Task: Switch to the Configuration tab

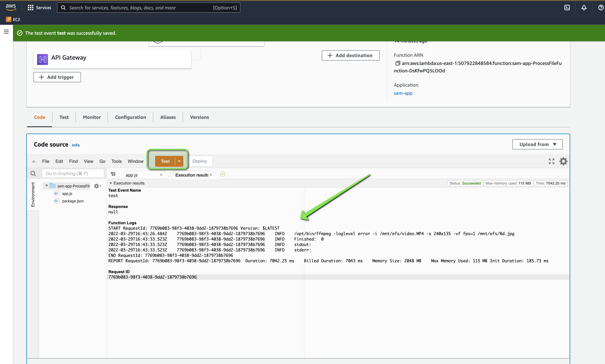Action: click(x=130, y=117)
